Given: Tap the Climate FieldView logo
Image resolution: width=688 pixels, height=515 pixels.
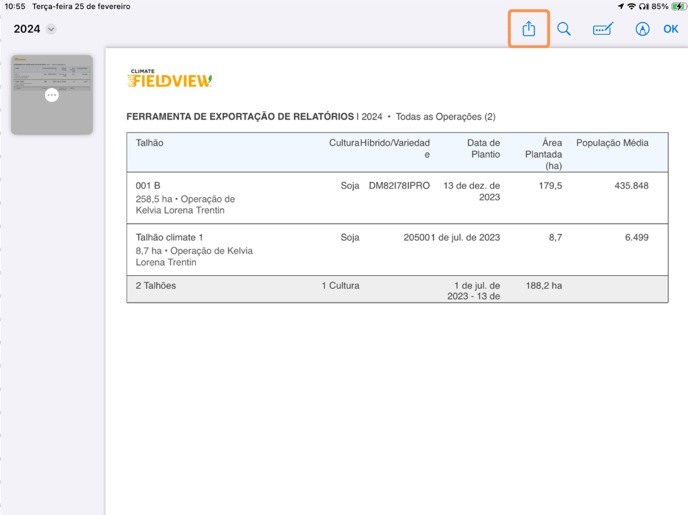Looking at the screenshot, I should point(169,78).
